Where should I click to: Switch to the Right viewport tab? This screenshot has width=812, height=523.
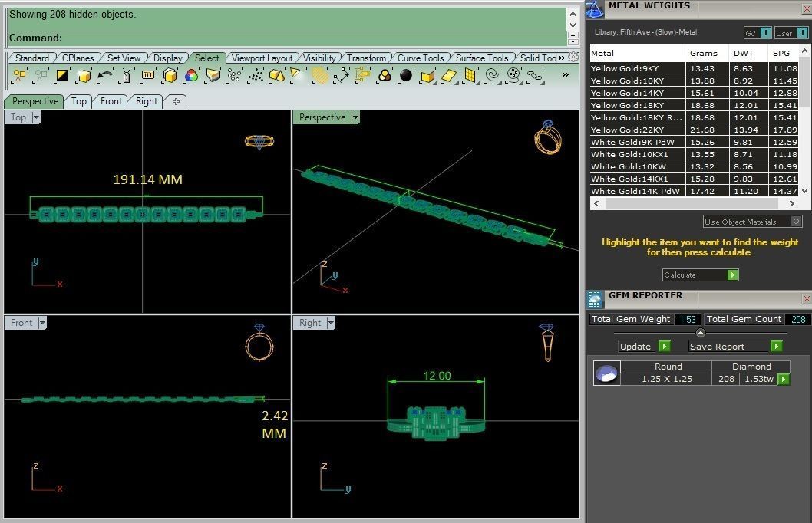pos(147,101)
